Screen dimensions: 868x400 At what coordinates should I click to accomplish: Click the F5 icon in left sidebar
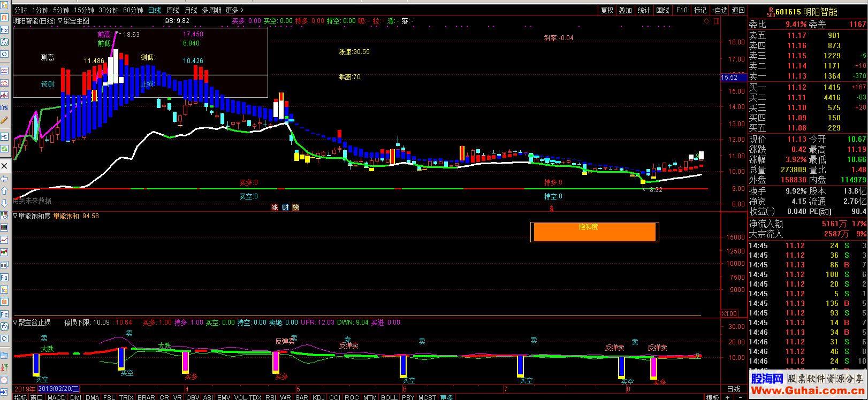pyautogui.click(x=4, y=136)
